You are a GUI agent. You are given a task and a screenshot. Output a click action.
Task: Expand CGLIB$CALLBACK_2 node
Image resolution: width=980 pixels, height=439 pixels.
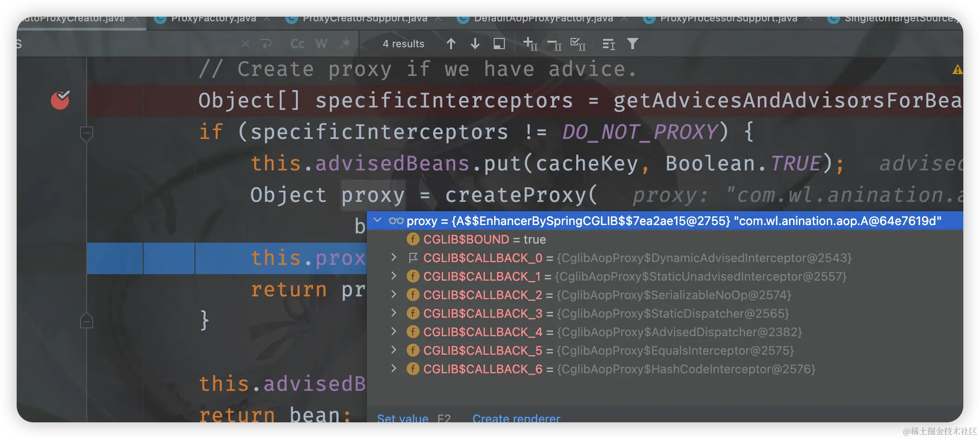pos(394,295)
